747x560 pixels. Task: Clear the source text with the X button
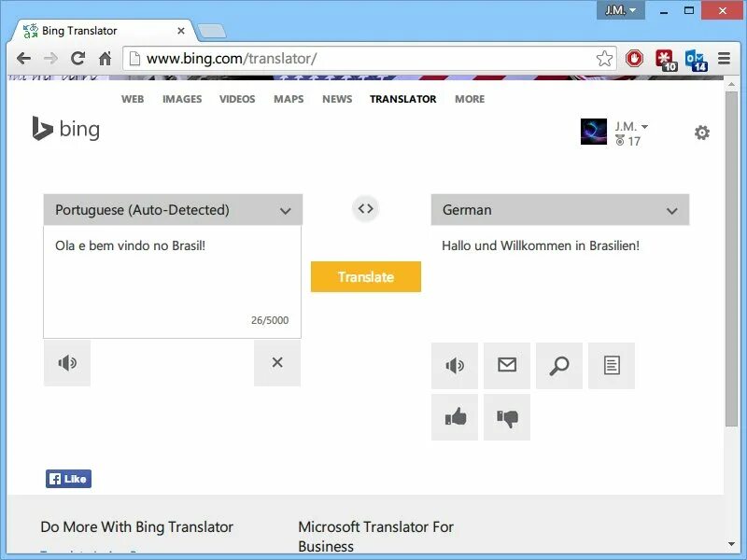click(x=277, y=363)
